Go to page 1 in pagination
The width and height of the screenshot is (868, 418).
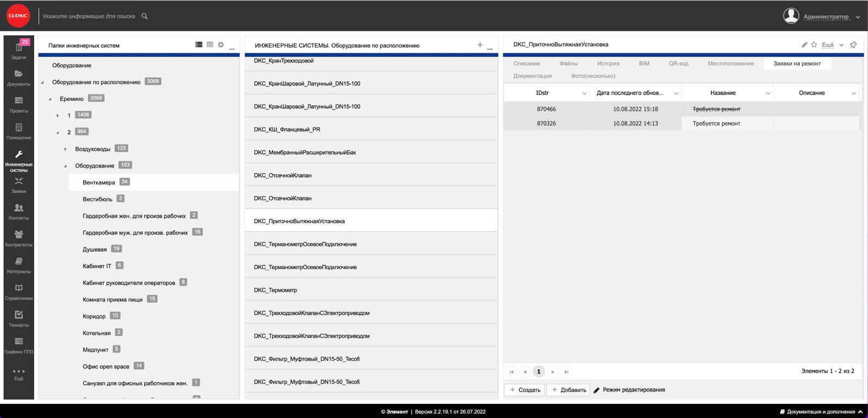(538, 372)
